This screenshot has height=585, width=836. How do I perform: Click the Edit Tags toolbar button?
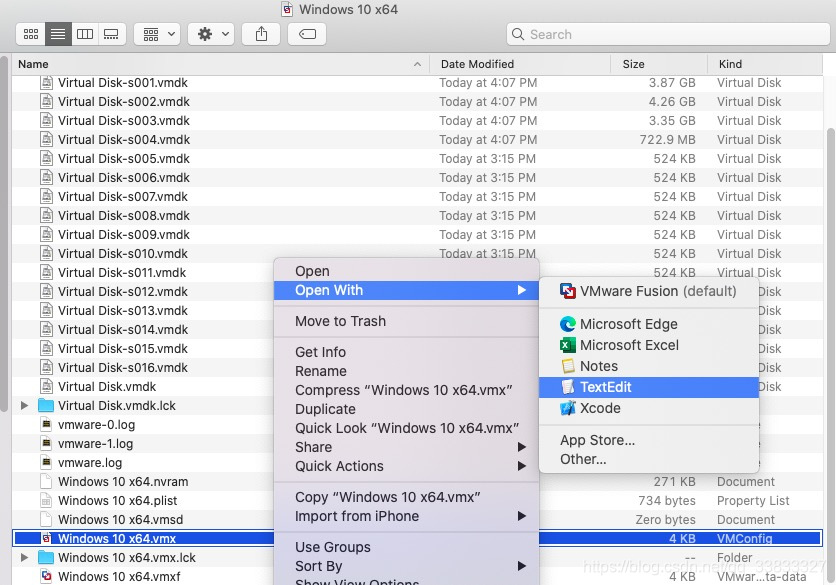(307, 34)
